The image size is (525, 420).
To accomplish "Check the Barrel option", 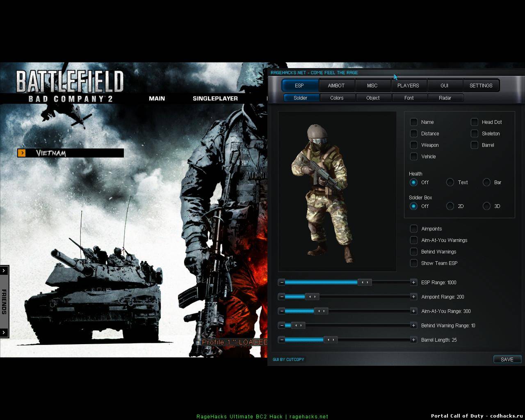I will [x=475, y=145].
